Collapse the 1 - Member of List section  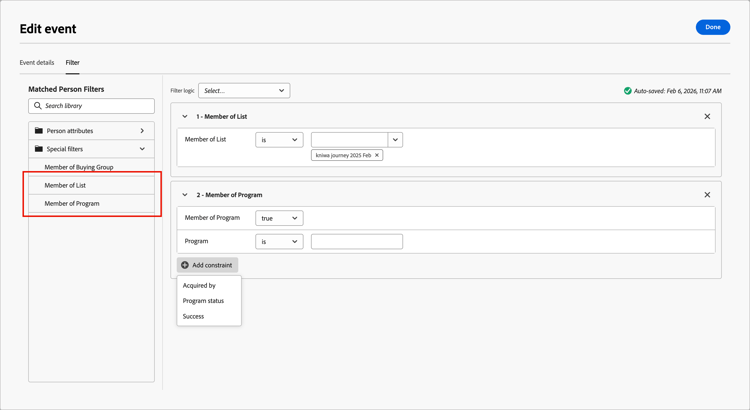pyautogui.click(x=185, y=117)
